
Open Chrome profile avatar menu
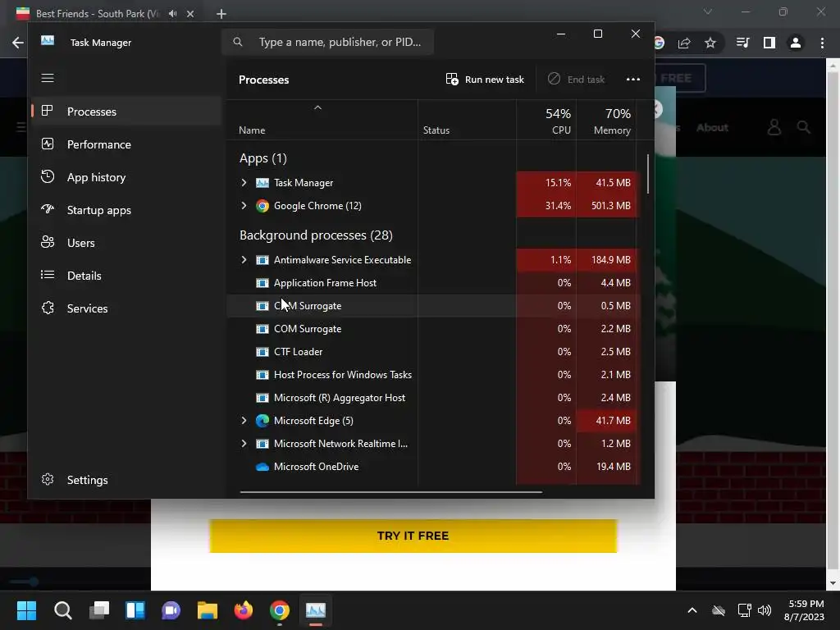796,43
